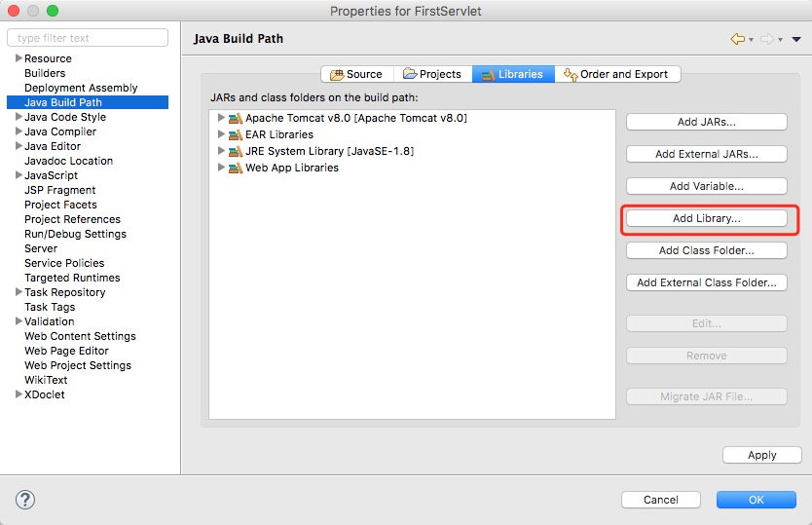
Task: Expand the Apache Tomcat v8.0 entry
Action: [x=221, y=118]
